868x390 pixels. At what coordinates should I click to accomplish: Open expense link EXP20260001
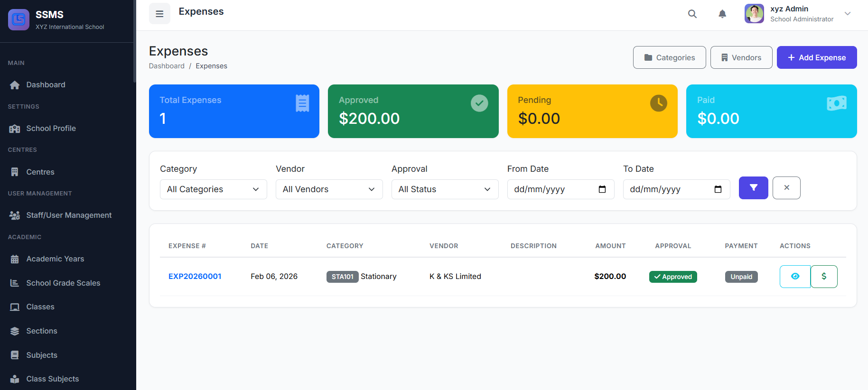pos(195,277)
